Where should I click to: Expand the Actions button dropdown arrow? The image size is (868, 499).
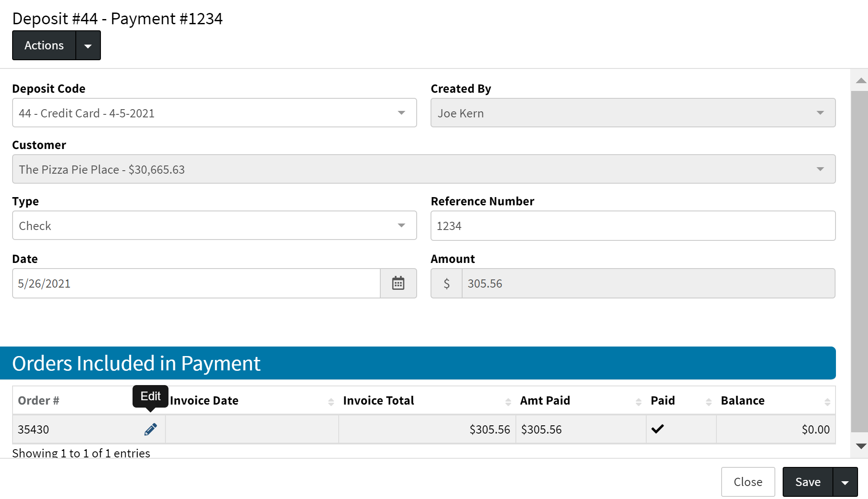pos(88,45)
